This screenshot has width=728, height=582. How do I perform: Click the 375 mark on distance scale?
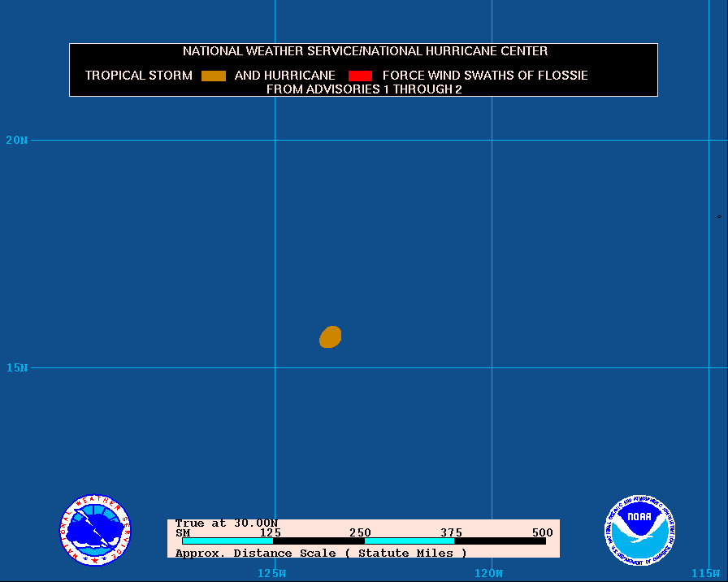(x=451, y=532)
